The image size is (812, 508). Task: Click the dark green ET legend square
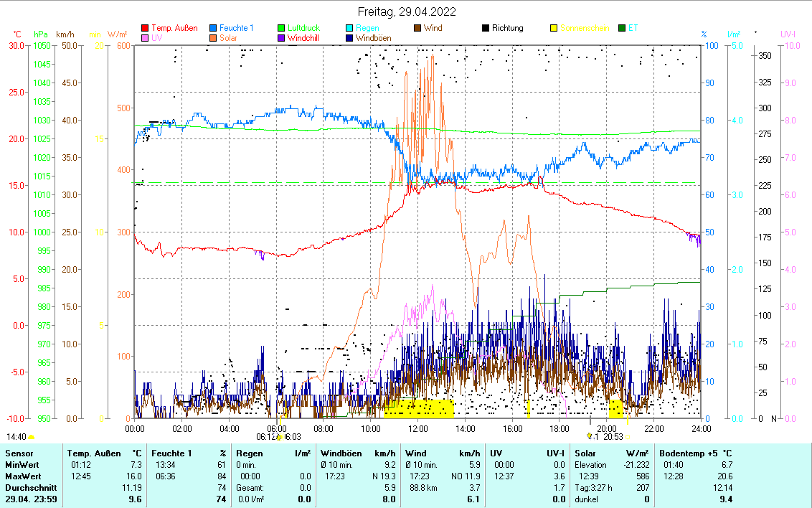point(622,29)
